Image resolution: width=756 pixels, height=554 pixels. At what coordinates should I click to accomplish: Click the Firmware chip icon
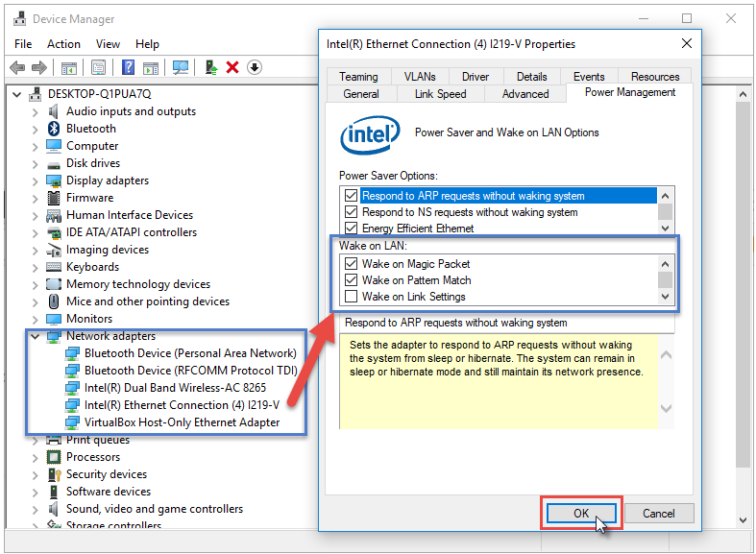click(x=54, y=198)
